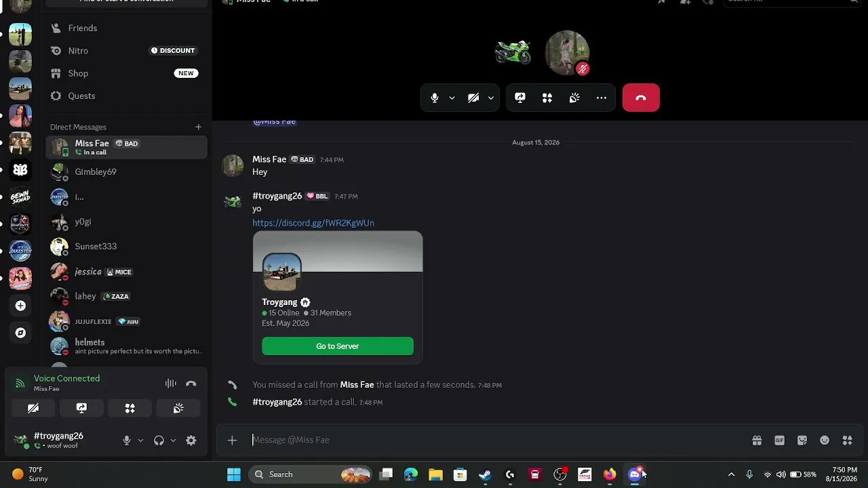Open Steam from the taskbar
The image size is (868, 488).
coord(485,474)
